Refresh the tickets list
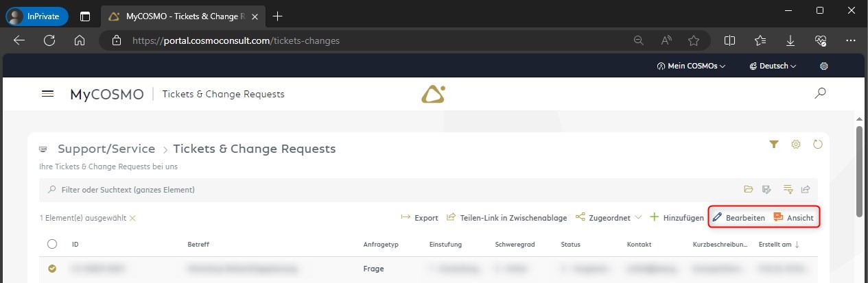The image size is (868, 283). [817, 145]
